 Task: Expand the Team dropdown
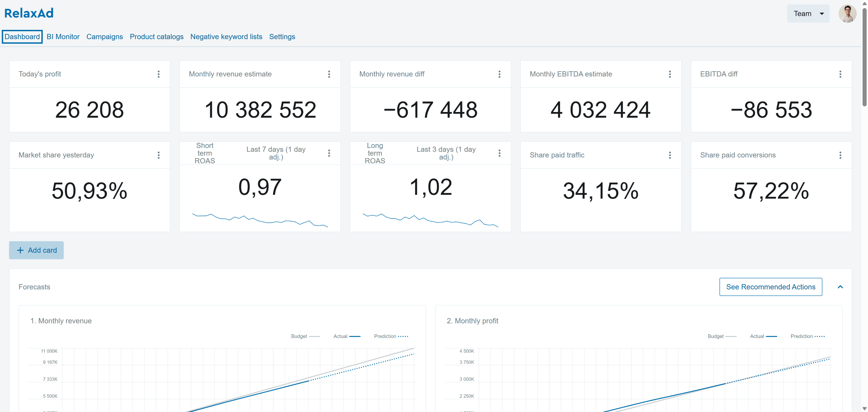pos(808,14)
